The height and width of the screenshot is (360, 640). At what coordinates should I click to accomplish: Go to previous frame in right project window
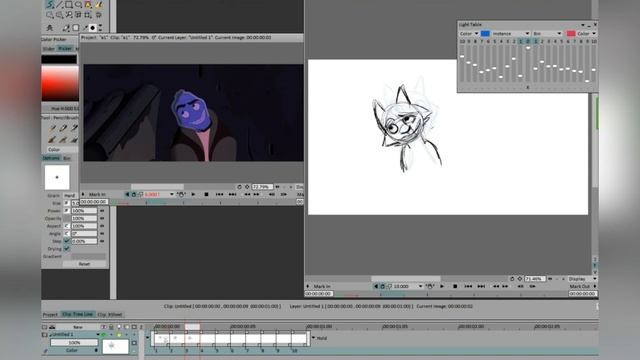[495, 287]
